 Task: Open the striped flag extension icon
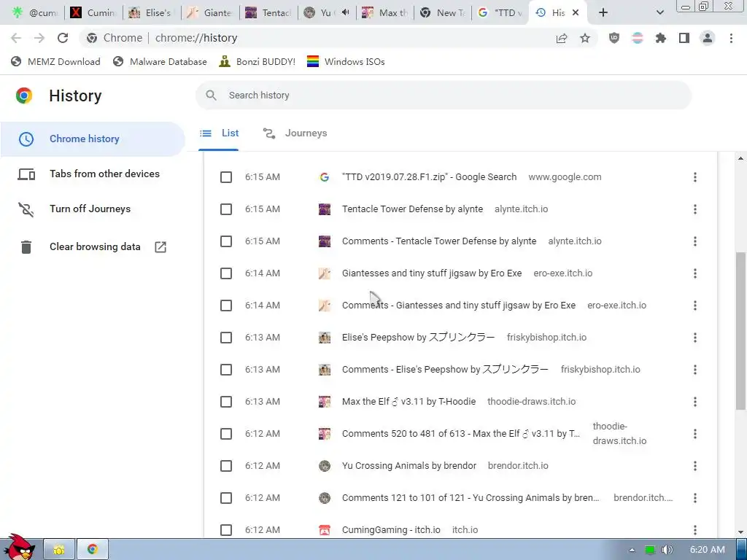tap(638, 38)
